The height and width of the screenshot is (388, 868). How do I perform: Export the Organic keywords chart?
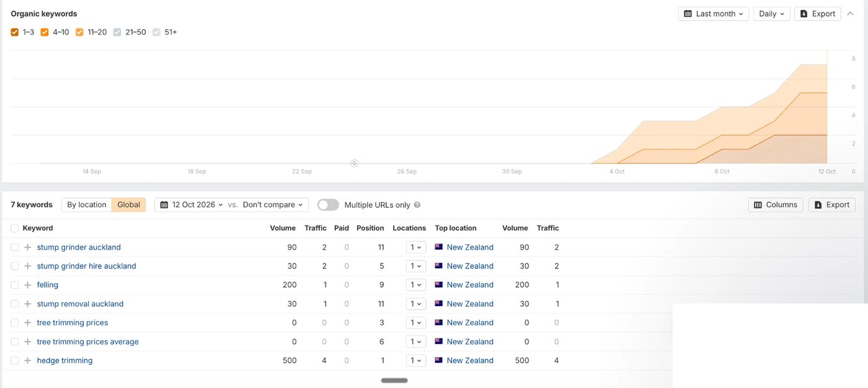point(818,14)
